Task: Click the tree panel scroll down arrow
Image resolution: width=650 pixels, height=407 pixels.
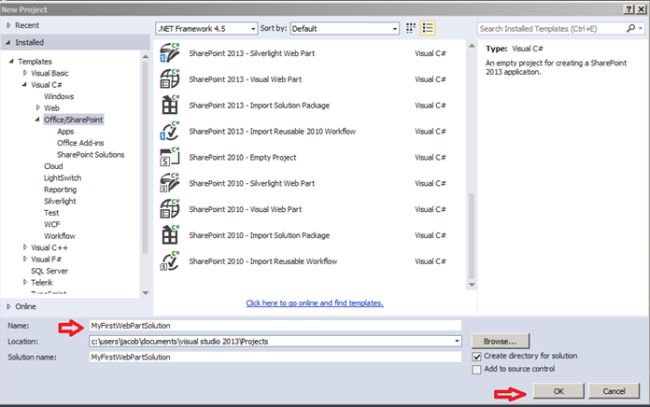Action: (x=145, y=293)
